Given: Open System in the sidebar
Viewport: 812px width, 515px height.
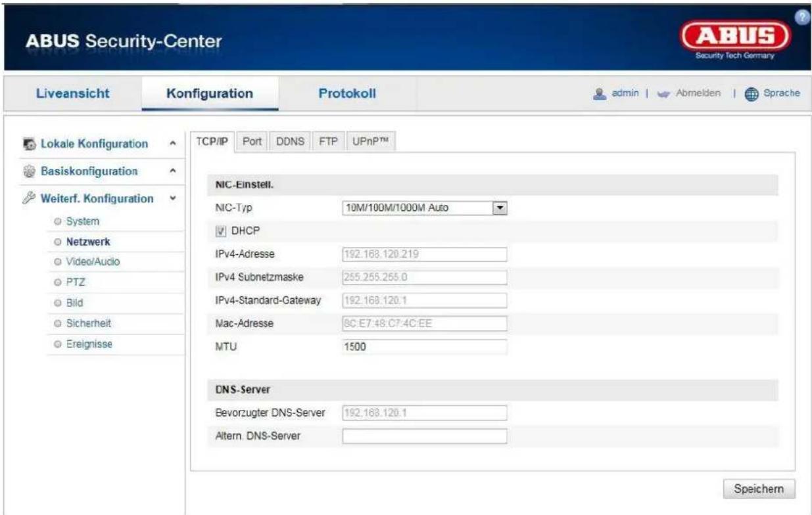Looking at the screenshot, I should pyautogui.click(x=83, y=221).
